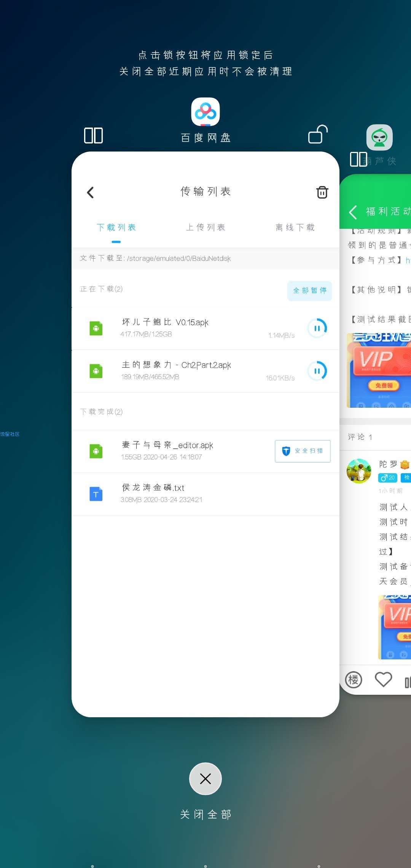Tap 安全扫描 button for editor.apk
The image size is (411, 868).
click(x=303, y=451)
